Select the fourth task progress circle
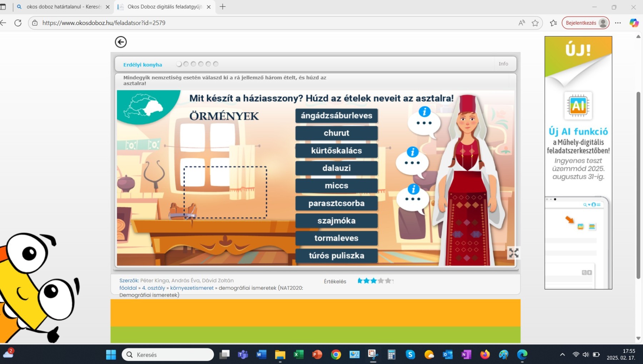 click(x=201, y=64)
